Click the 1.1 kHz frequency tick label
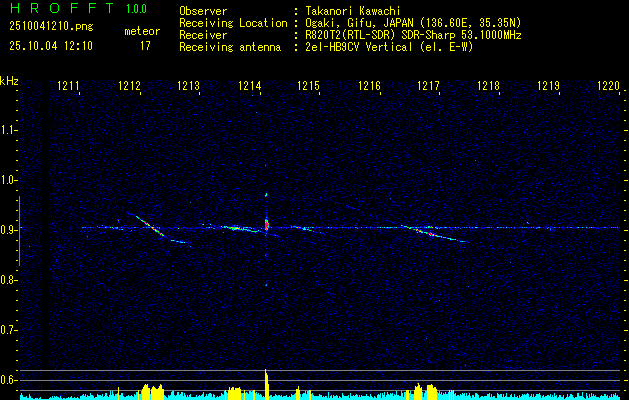 pos(8,130)
